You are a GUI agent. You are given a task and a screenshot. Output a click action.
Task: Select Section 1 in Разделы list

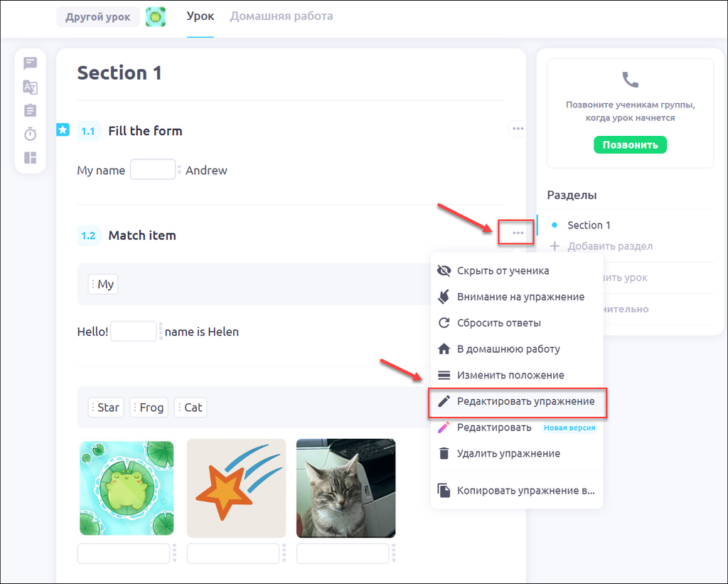pyautogui.click(x=589, y=225)
